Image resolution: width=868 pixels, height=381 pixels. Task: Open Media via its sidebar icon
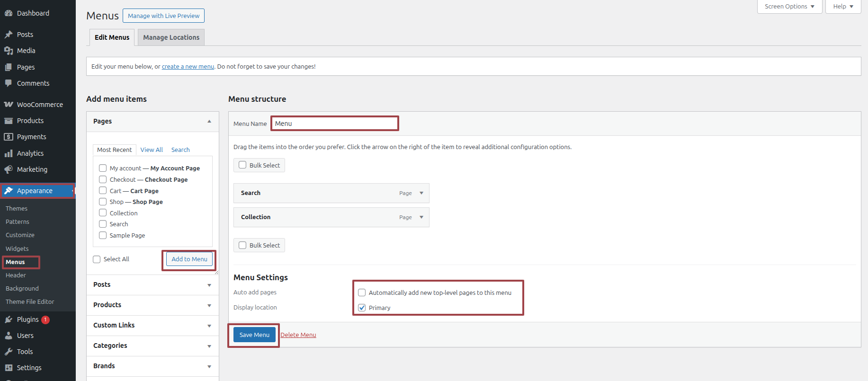[9, 51]
